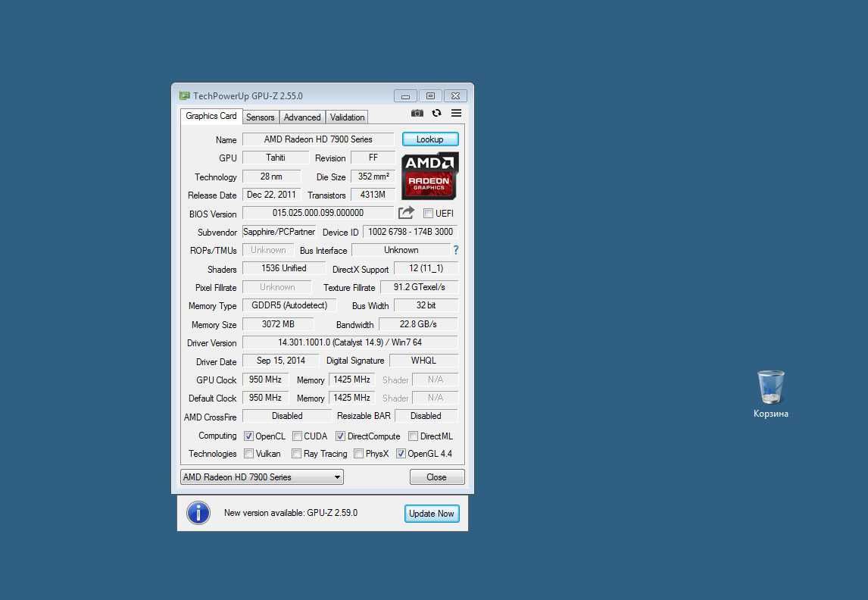Toggle the CUDA checkbox
Screen dimensions: 868x600
297,436
